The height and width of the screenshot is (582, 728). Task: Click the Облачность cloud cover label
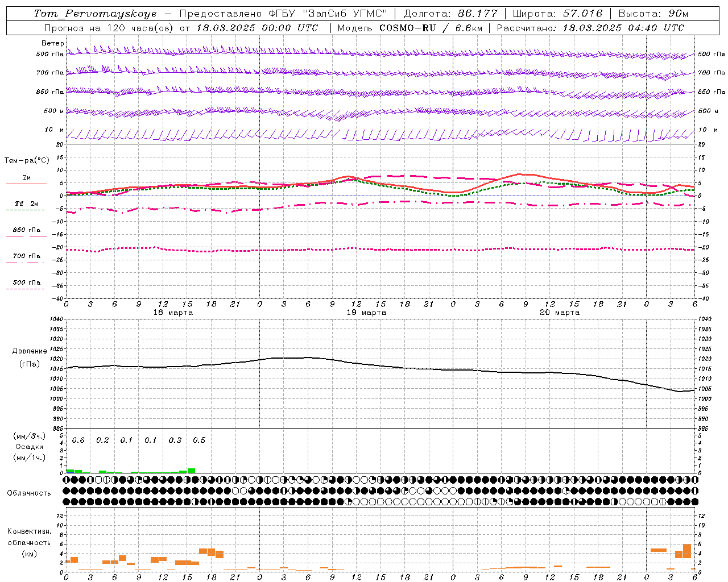coord(29,493)
